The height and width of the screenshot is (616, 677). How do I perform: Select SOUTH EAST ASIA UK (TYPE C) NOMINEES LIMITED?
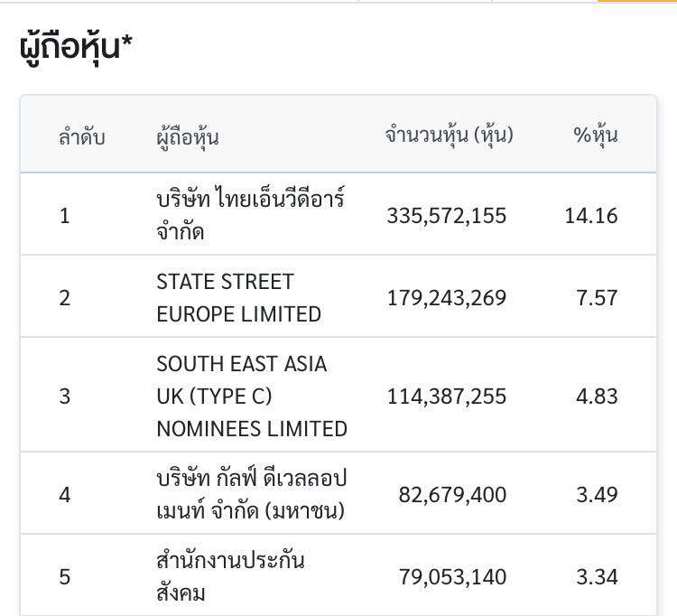point(252,397)
